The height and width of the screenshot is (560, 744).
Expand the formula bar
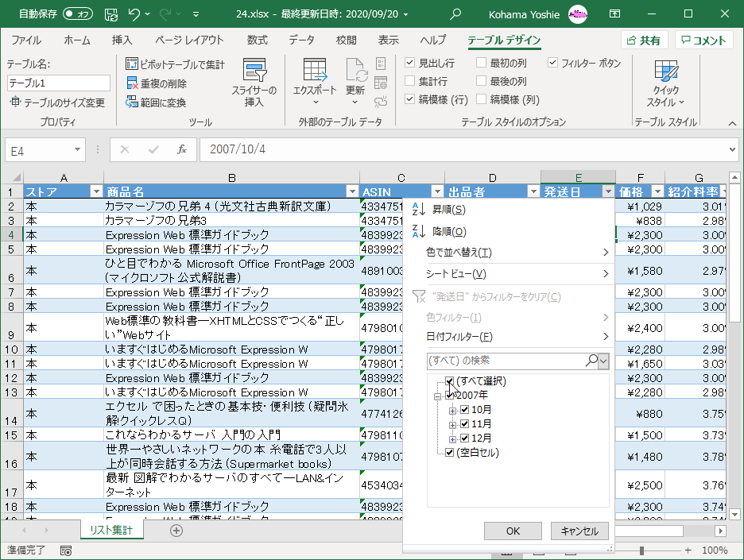pyautogui.click(x=733, y=150)
